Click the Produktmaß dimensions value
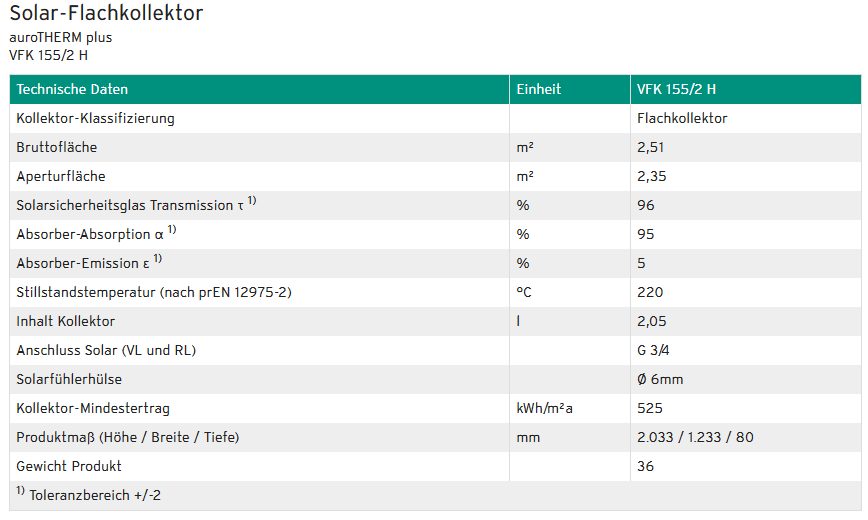This screenshot has height=520, width=868. tap(695, 437)
